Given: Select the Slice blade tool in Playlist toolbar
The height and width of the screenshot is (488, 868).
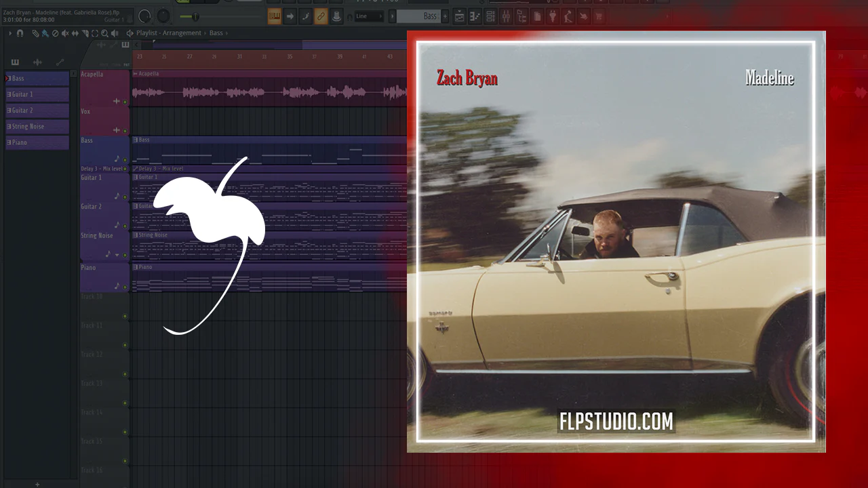Looking at the screenshot, I should click(85, 33).
